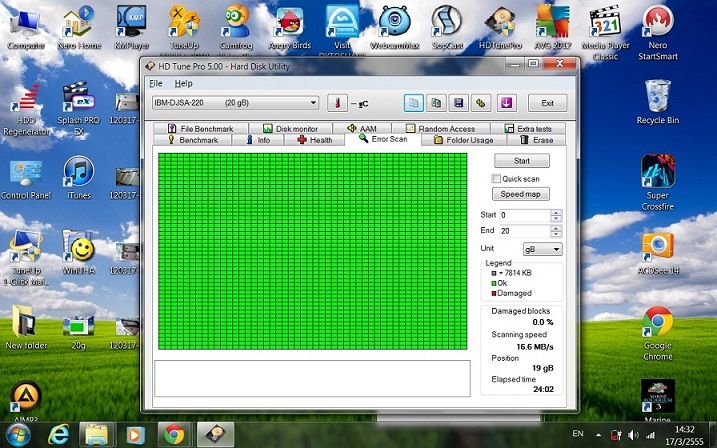Image resolution: width=717 pixels, height=448 pixels.
Task: Click the purple down-arrow toolbar icon
Action: 506,103
